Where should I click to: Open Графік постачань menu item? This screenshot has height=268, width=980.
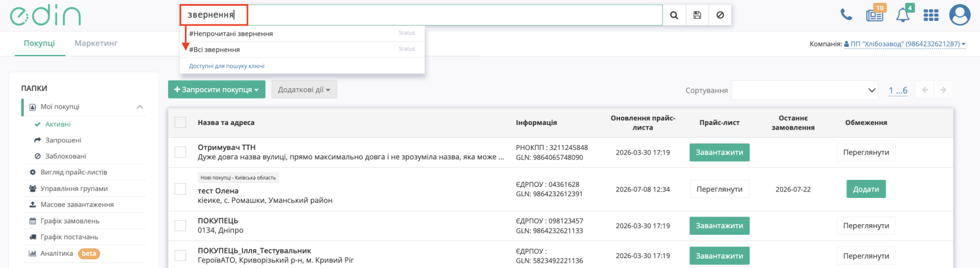[x=69, y=237]
